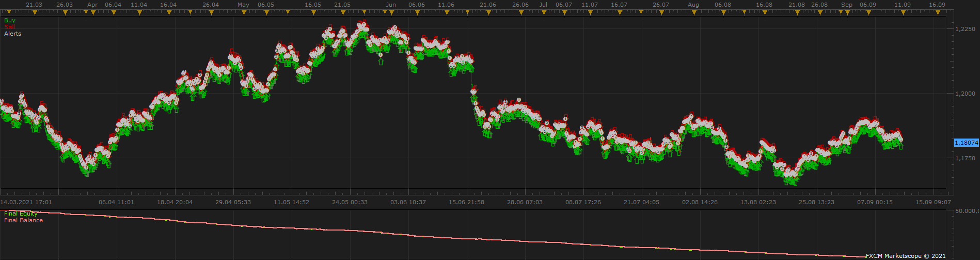Click the 11.05 14:52 time label
980x260 pixels.
pos(291,202)
